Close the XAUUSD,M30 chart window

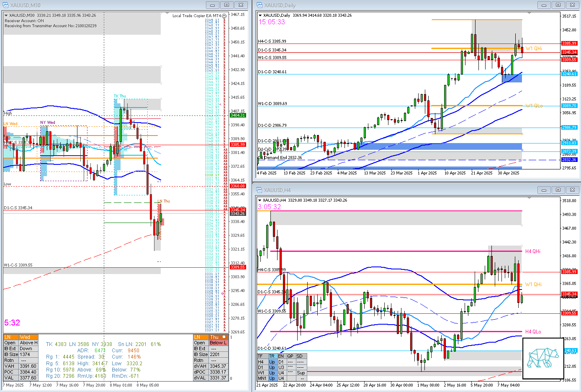241,5
